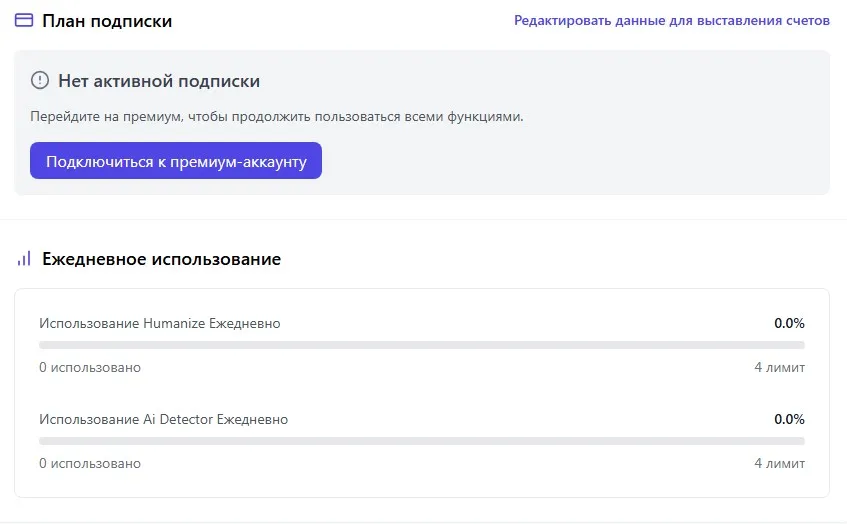Screen dimensions: 847x524
Task: Click the Humanize daily usage progress bar
Action: click(x=421, y=345)
